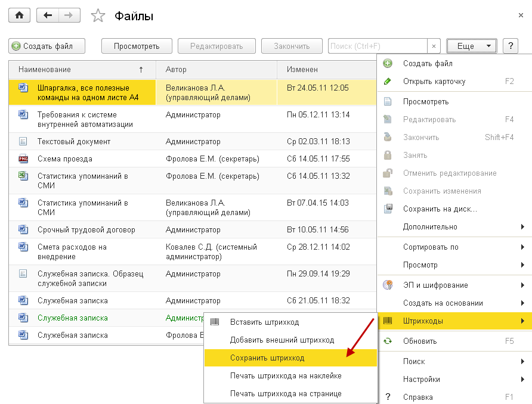This screenshot has height=404, width=532.
Task: Click the Excel icon of Статистика упоминаний
Action: [23, 176]
